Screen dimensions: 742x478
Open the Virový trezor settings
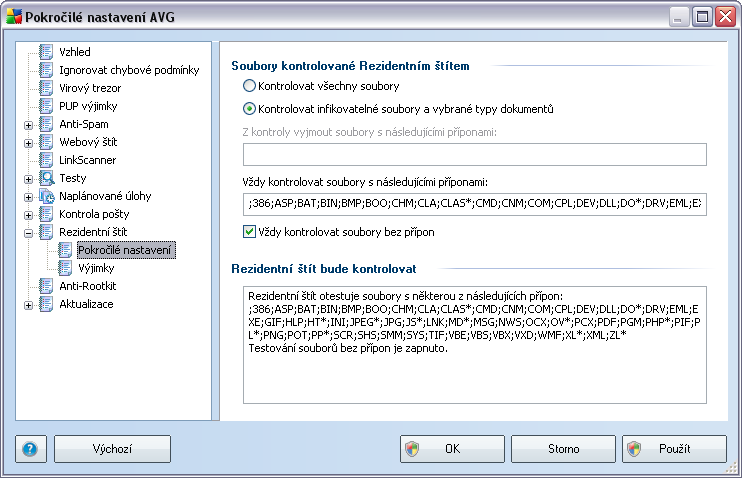point(90,88)
